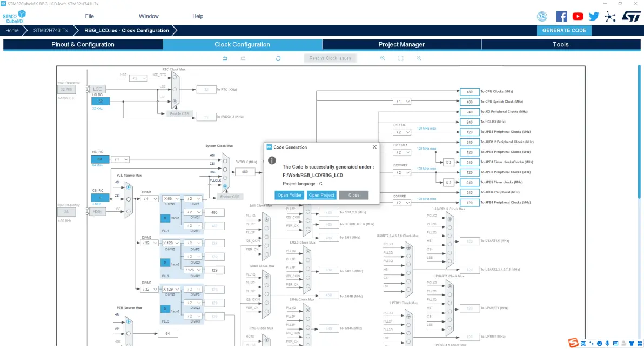This screenshot has height=349, width=644.
Task: Open the Help menu
Action: 198,16
